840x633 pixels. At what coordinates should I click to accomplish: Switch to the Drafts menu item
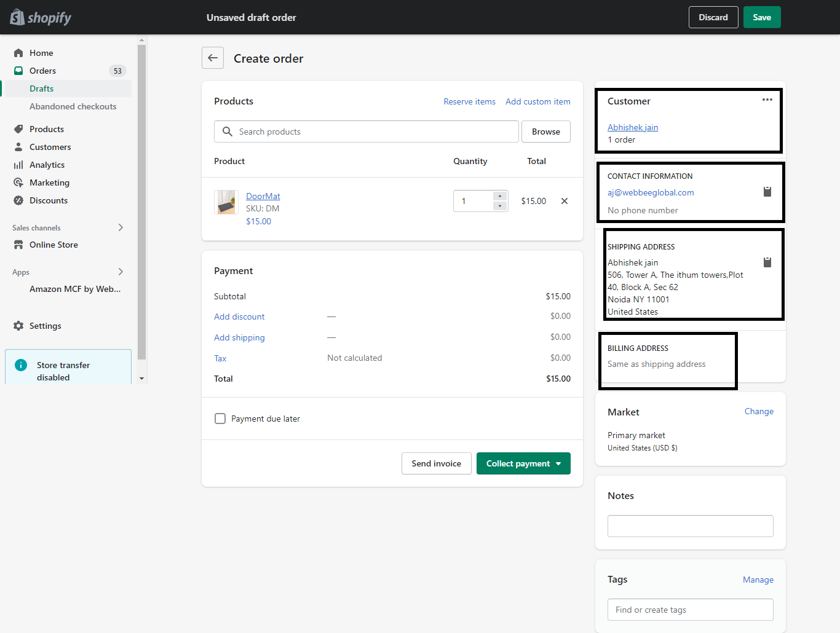pyautogui.click(x=41, y=88)
